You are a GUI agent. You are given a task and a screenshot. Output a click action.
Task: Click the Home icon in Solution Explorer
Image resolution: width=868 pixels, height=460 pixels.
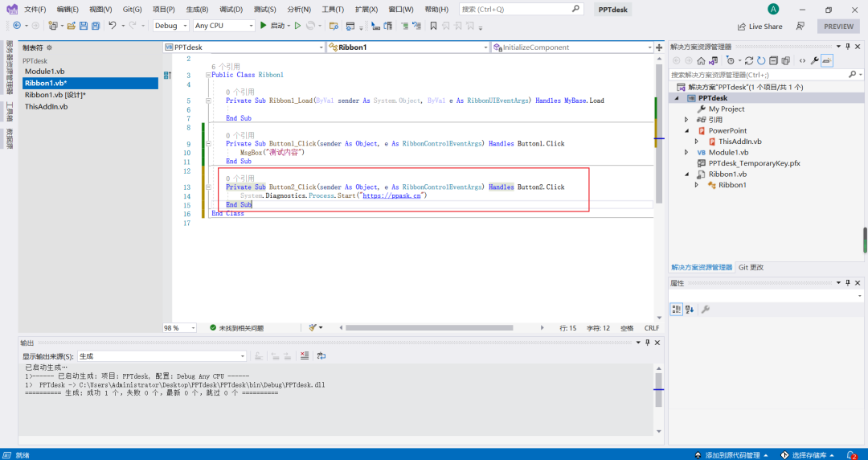701,60
